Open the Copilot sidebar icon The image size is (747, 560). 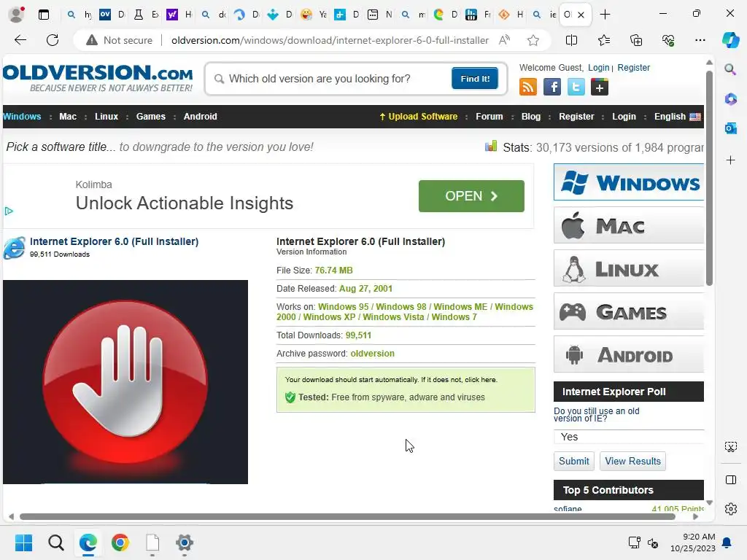tap(731, 40)
